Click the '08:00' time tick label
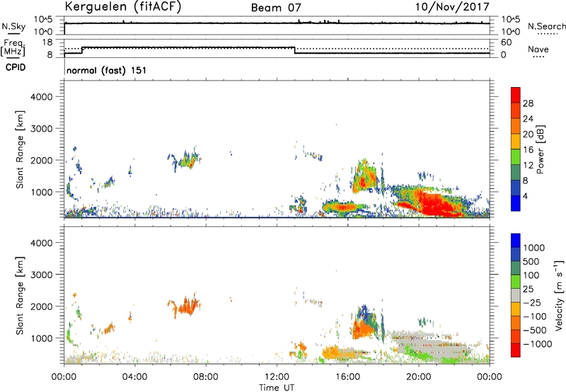Screen dimensions: 566x392 pos(206,377)
